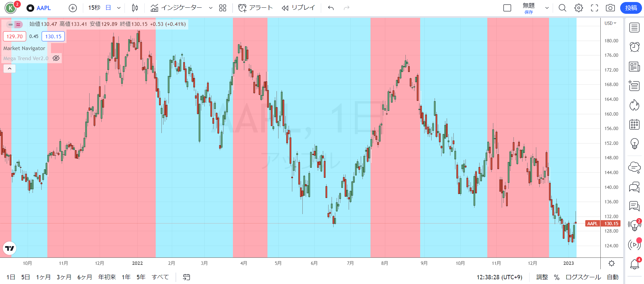This screenshot has width=644, height=284.
Task: Open the streams broadcast play icon
Action: (x=634, y=245)
